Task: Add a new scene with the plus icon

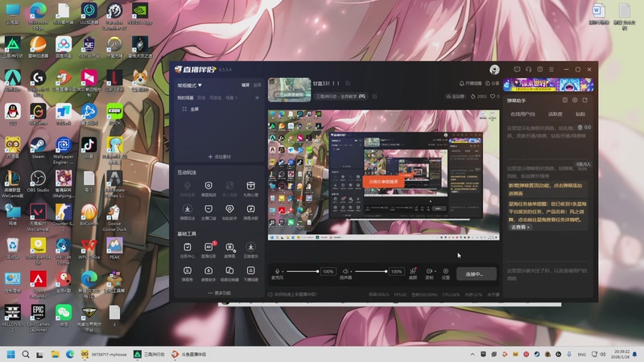Action: tap(257, 97)
